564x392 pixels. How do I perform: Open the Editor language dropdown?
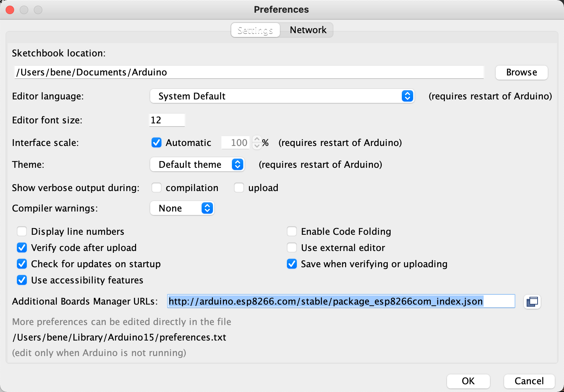point(282,96)
